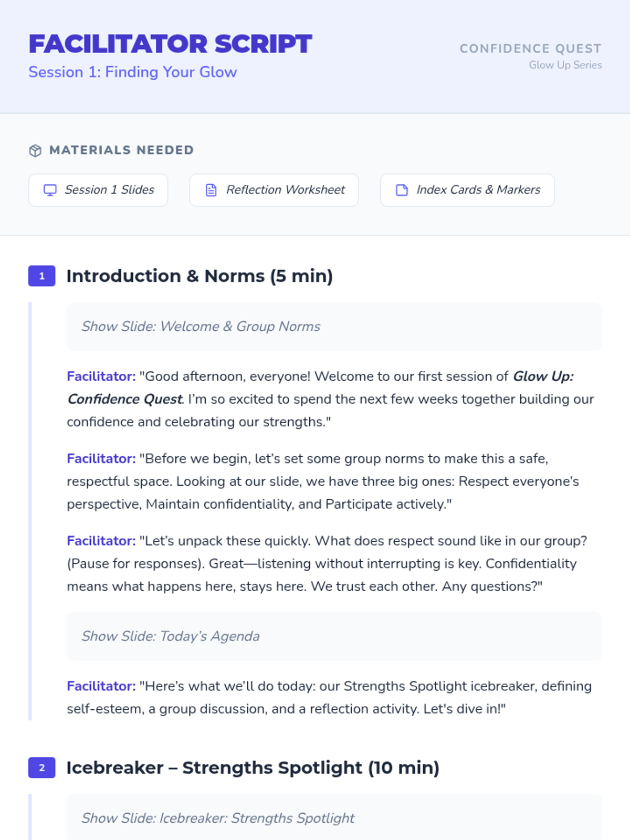Click the card icon beside Index Cards & Markers
630x840 pixels.
(402, 190)
